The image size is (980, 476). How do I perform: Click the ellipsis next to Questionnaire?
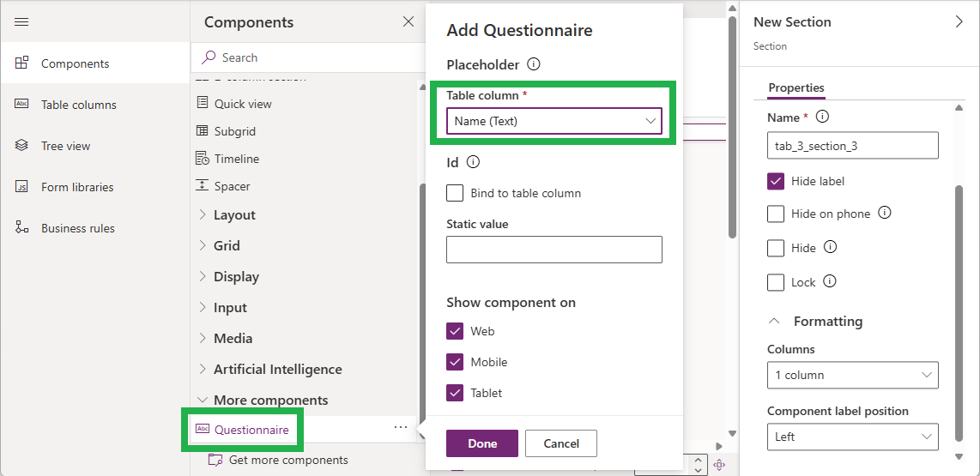(x=401, y=427)
